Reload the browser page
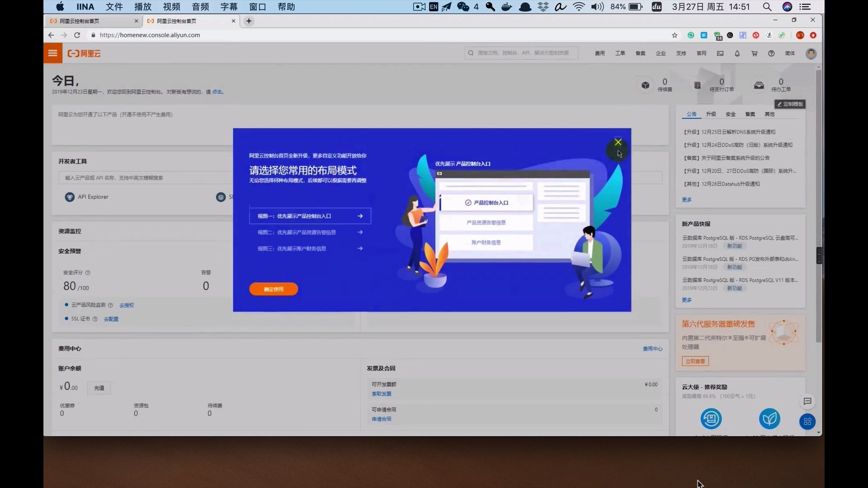Image resolution: width=868 pixels, height=488 pixels. pyautogui.click(x=77, y=35)
